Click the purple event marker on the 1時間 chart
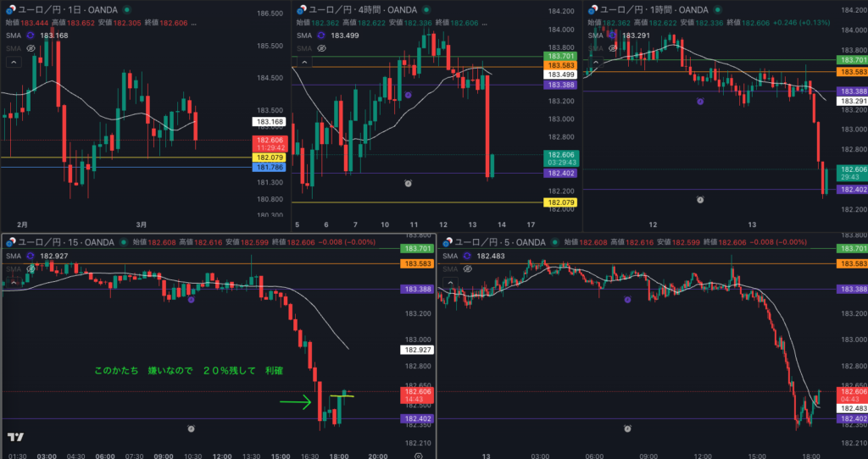The width and height of the screenshot is (868, 459). (700, 102)
